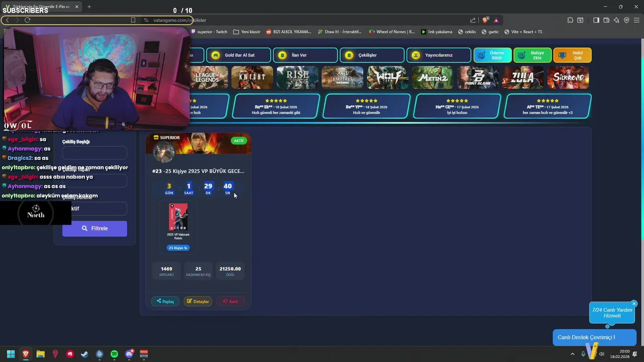Click the share page icon in address bar
Screen dimensions: 644x362
pos(473,20)
